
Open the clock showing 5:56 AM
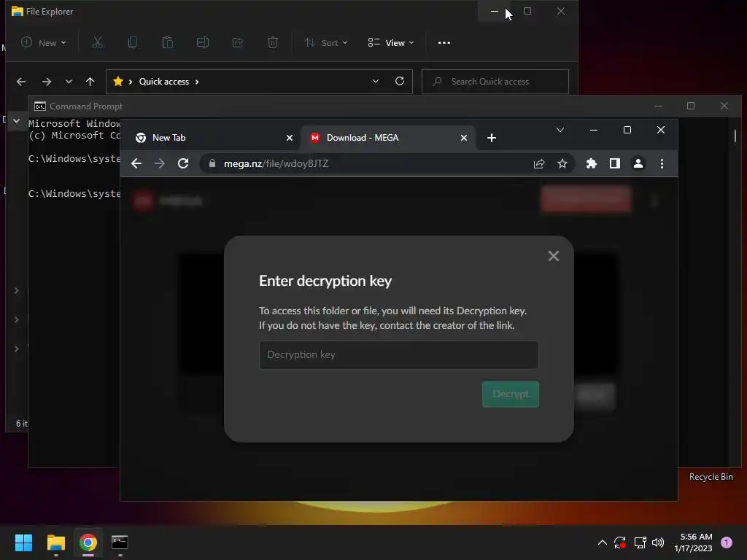coord(694,542)
